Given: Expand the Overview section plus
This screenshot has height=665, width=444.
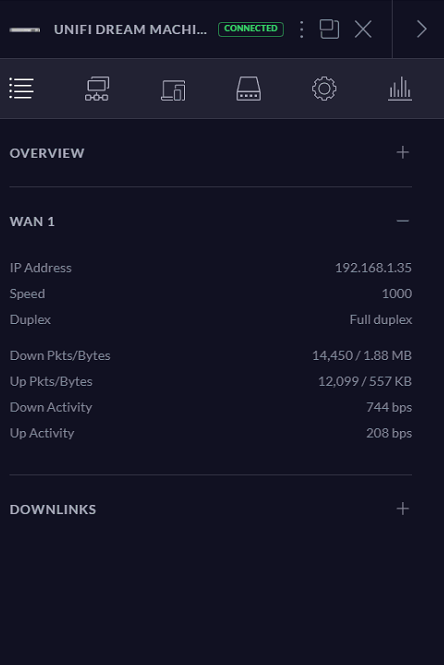Looking at the screenshot, I should [402, 152].
